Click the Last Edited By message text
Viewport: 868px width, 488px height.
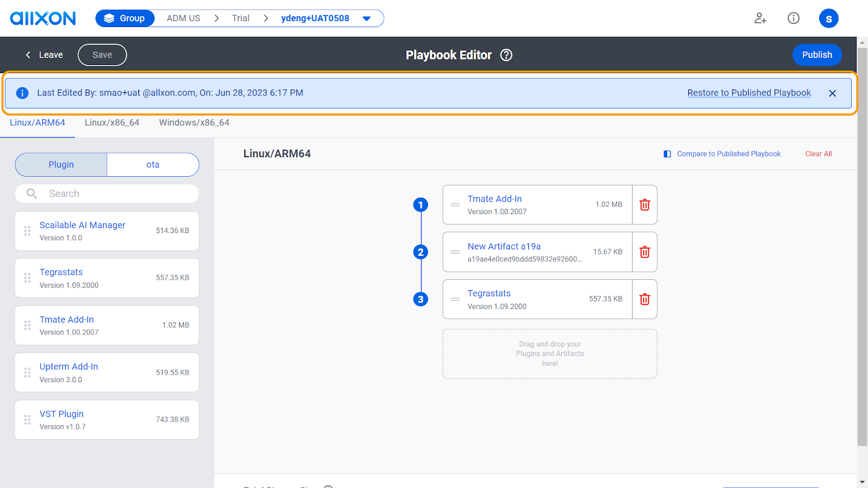(170, 93)
